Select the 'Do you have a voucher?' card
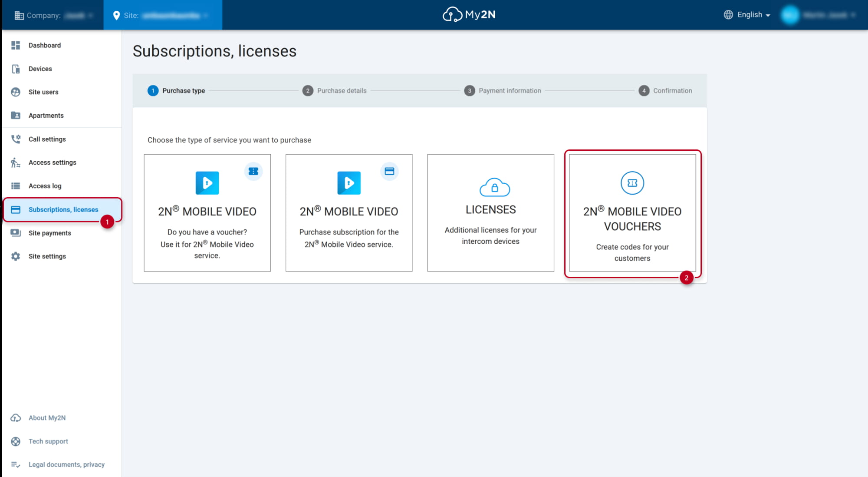The image size is (868, 477). [x=207, y=213]
